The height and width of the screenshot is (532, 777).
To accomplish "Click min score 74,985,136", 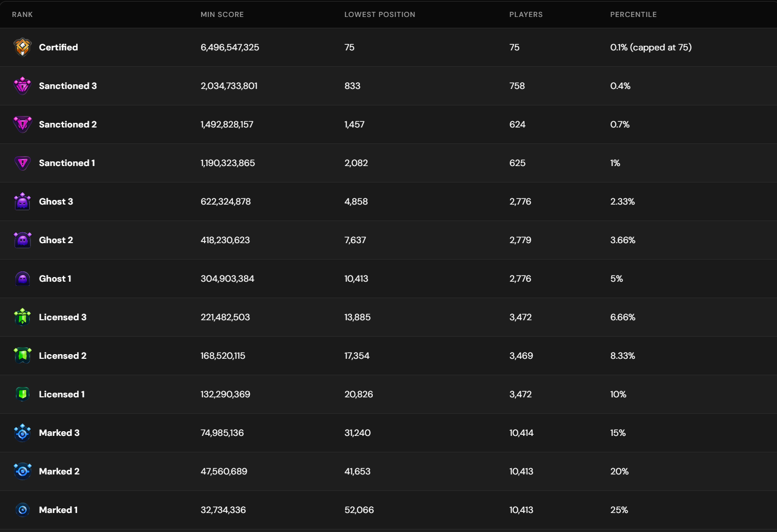I will click(x=222, y=433).
